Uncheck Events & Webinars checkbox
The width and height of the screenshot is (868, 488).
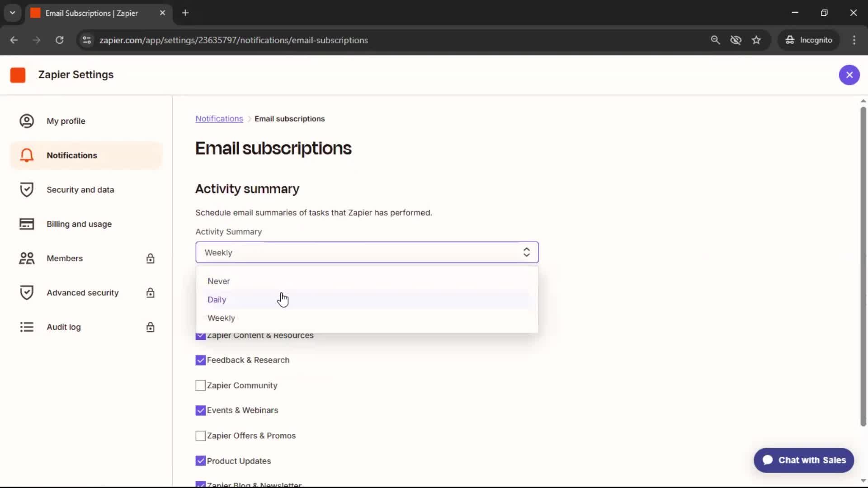200,410
